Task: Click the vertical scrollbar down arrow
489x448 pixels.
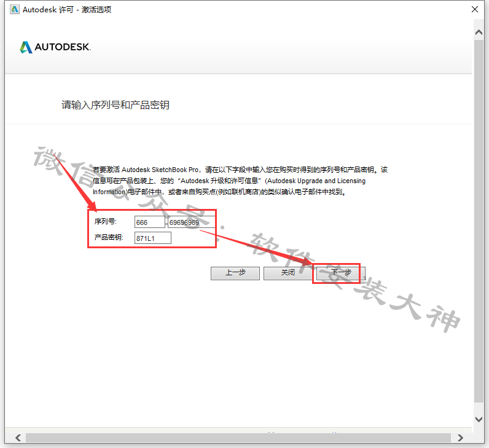Action: coord(479,419)
